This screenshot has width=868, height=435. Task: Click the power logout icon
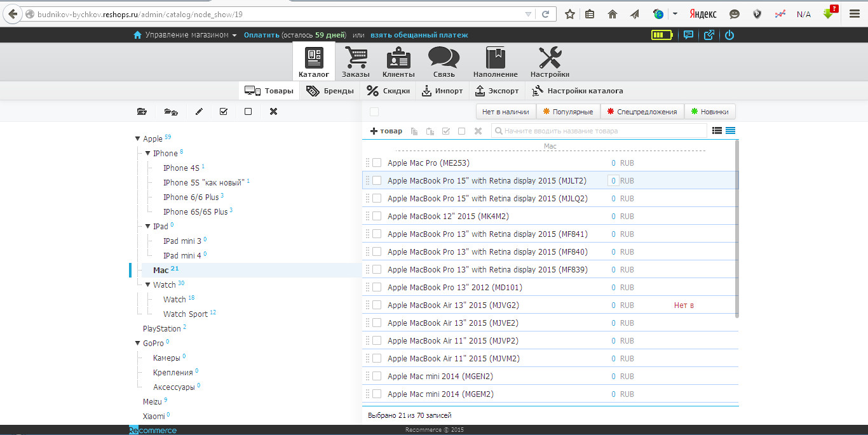point(729,35)
